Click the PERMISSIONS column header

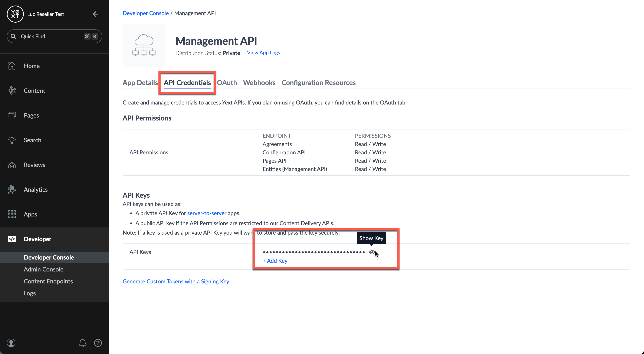pos(372,136)
